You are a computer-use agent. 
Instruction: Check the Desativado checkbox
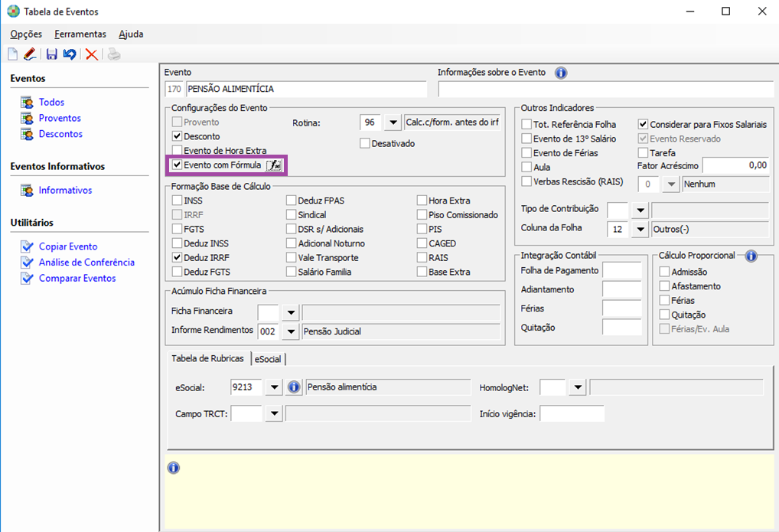(365, 143)
